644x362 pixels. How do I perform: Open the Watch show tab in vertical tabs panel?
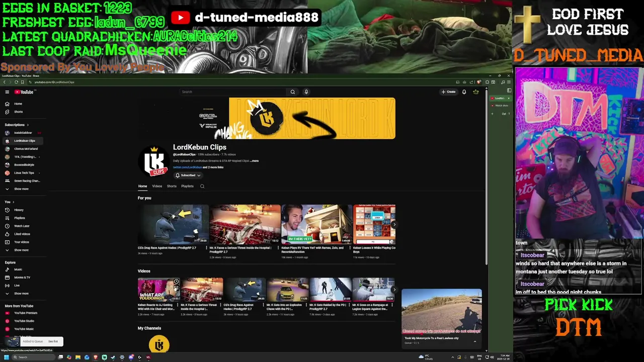pyautogui.click(x=500, y=106)
